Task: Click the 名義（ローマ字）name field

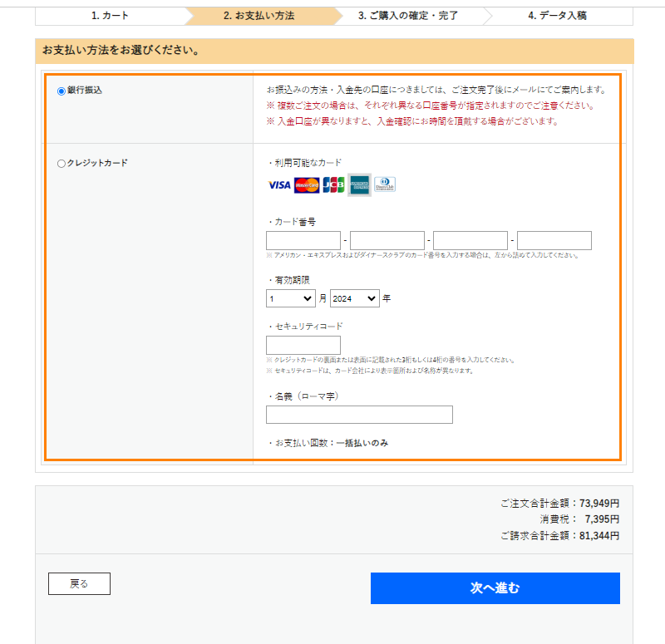Action: 359,415
